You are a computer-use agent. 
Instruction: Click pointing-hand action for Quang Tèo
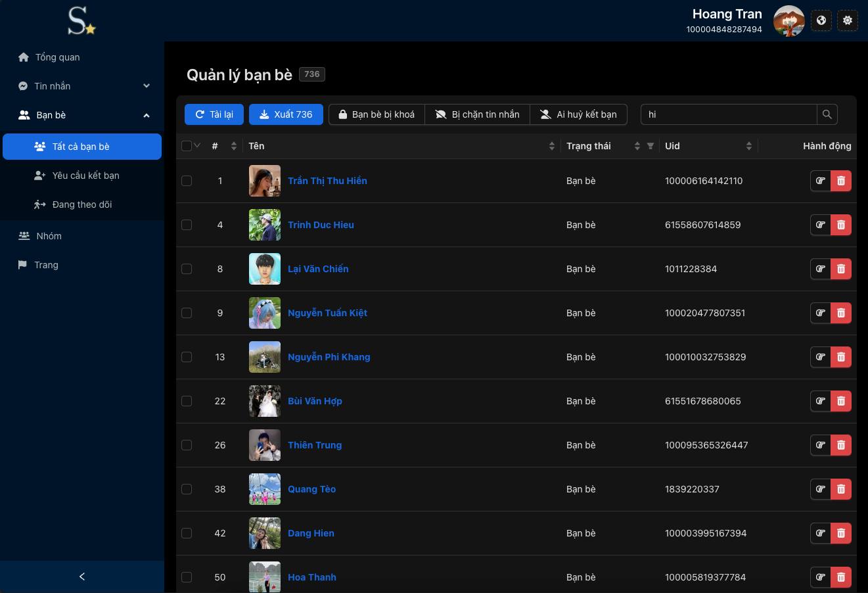pyautogui.click(x=821, y=489)
